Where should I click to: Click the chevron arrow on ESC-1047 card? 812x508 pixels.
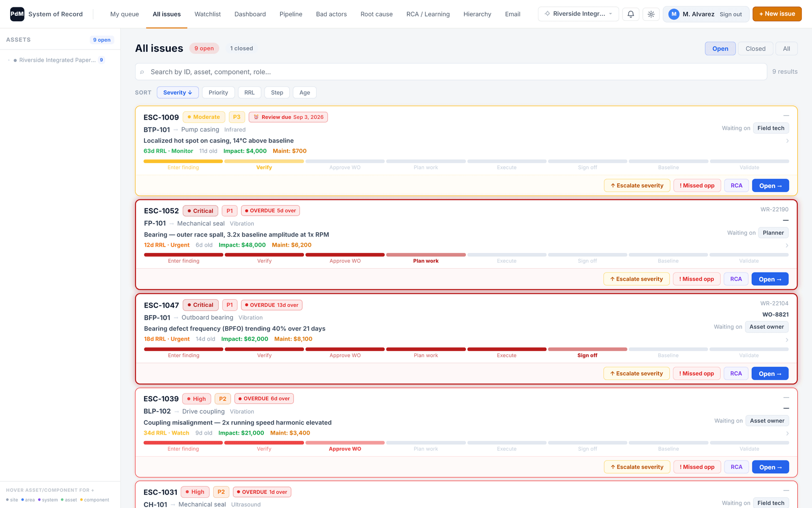[x=787, y=340]
